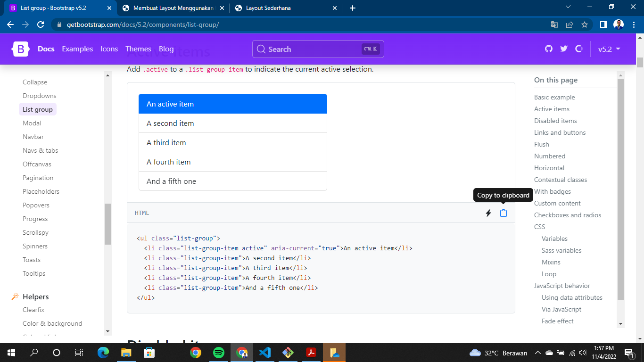Jump to Via JavaScript section
The width and height of the screenshot is (644, 362).
click(x=561, y=309)
